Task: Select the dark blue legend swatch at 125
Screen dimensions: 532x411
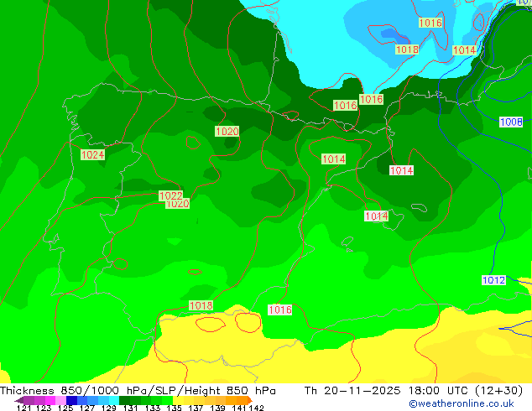Action: [x=71, y=400]
